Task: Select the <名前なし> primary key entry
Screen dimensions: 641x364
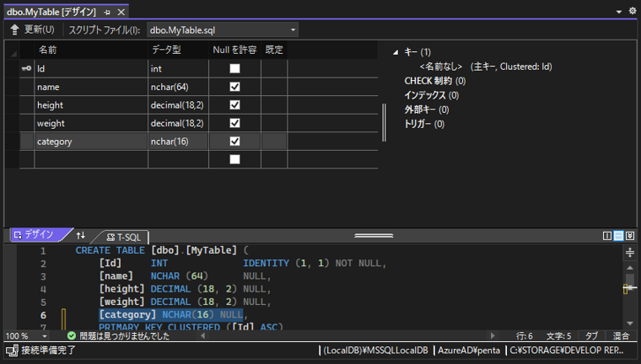Action: [486, 67]
